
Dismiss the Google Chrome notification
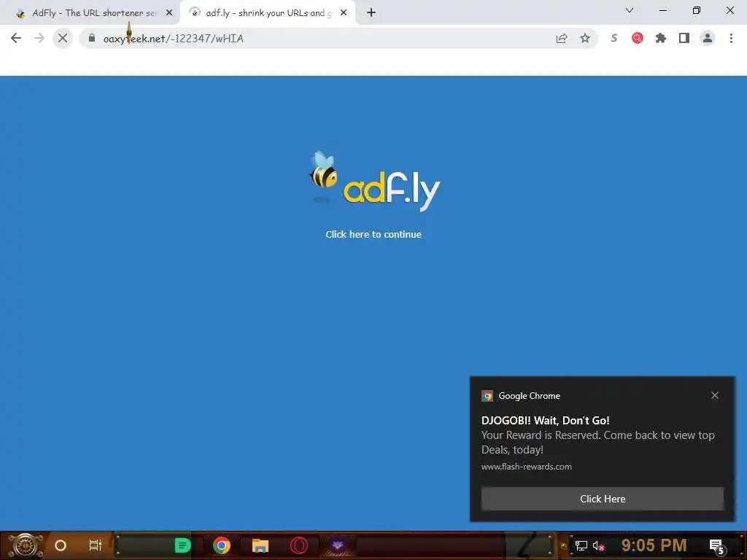click(x=715, y=395)
